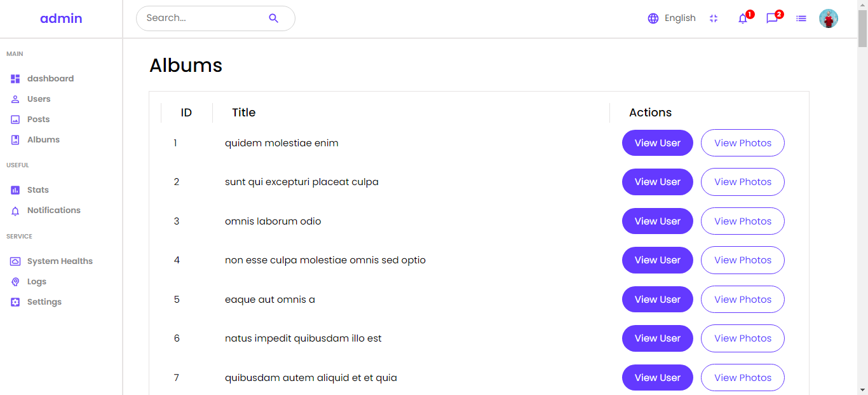
Task: Click the Posts image icon
Action: pyautogui.click(x=15, y=120)
